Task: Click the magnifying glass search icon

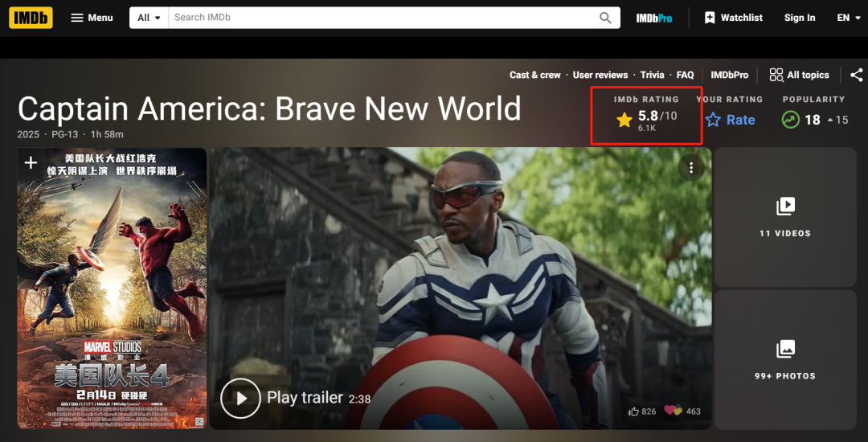Action: point(606,18)
